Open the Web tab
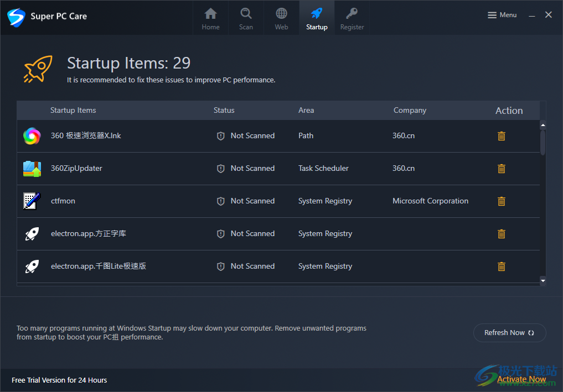The image size is (563, 392). pyautogui.click(x=281, y=18)
